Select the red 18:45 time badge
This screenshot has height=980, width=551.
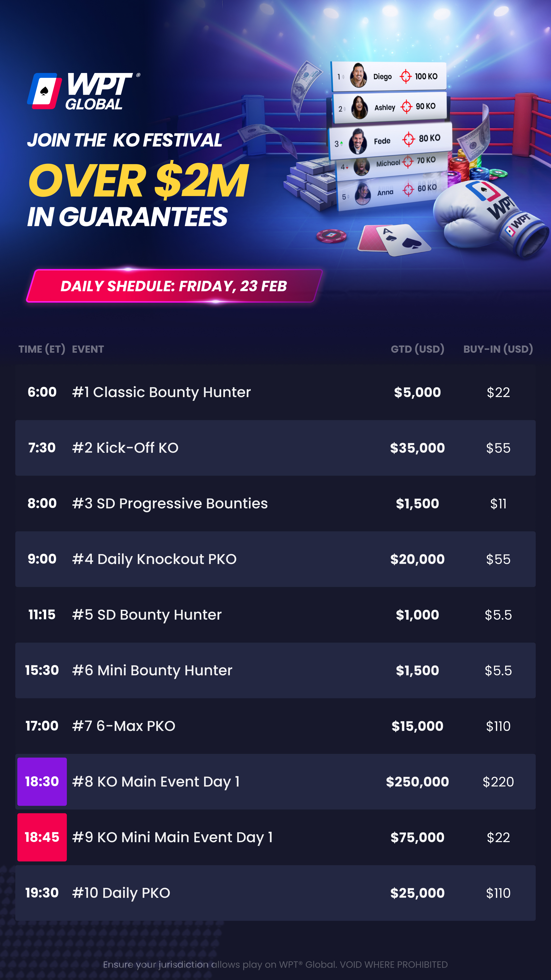coord(42,837)
